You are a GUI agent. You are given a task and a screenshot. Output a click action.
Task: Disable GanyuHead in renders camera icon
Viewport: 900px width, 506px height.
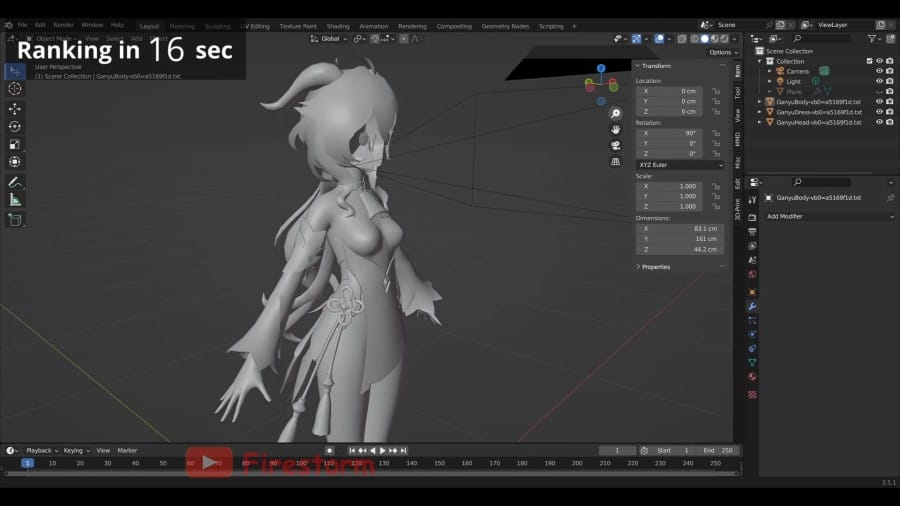[x=890, y=122]
